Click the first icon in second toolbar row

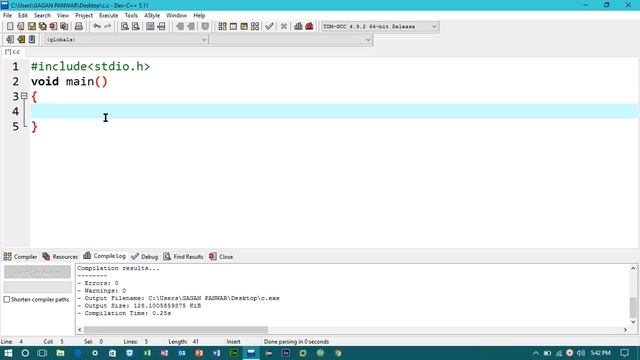click(10, 40)
